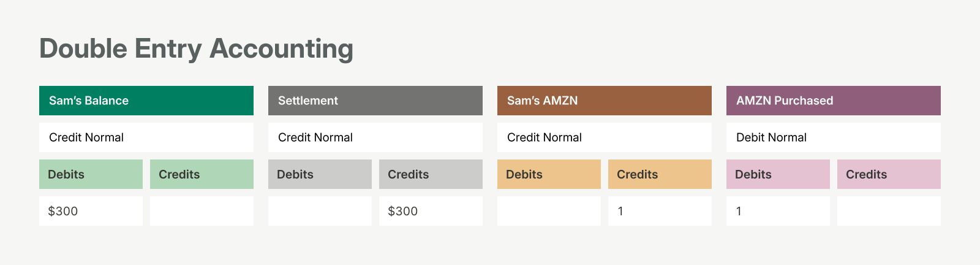Select the Settlement account header
Image resolution: width=980 pixels, height=265 pixels.
click(375, 101)
